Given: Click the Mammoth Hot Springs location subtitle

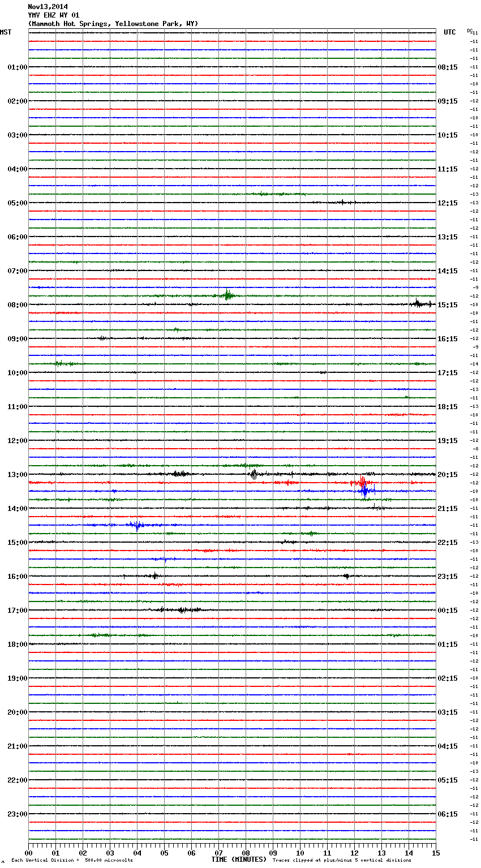Looking at the screenshot, I should pos(113,24).
